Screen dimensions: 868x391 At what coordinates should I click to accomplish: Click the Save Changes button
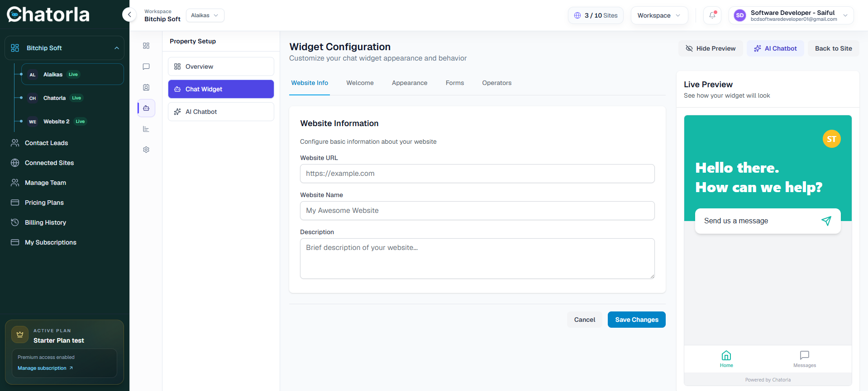click(x=637, y=320)
